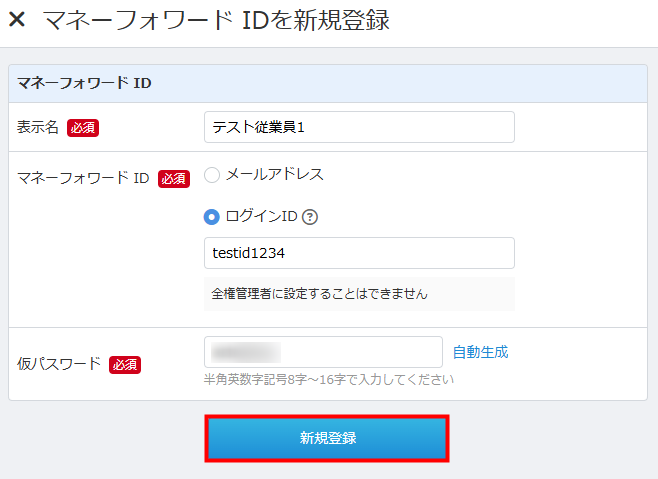This screenshot has width=658, height=479.
Task: Click the 必須 badge beside マネーフォワード ID label
Action: (x=173, y=178)
